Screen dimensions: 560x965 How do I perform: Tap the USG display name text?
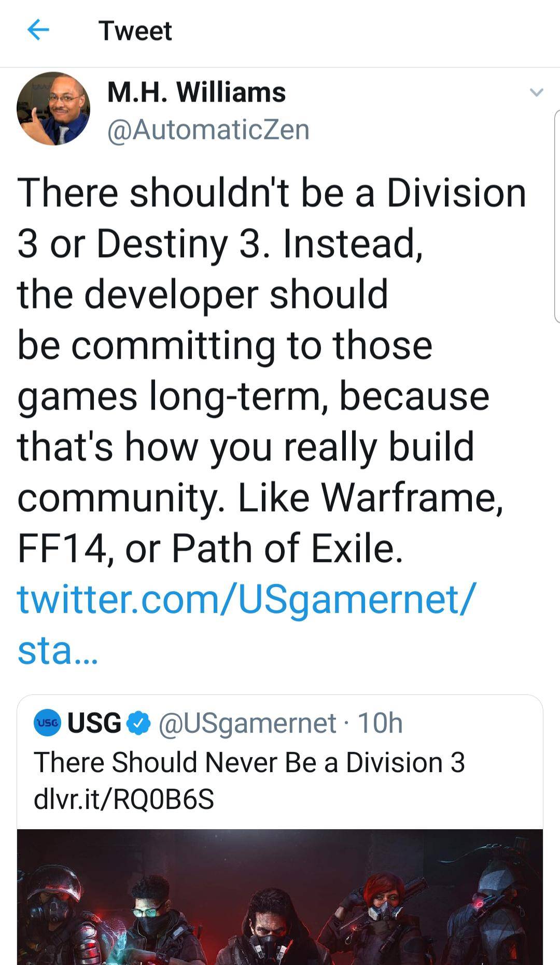point(93,721)
